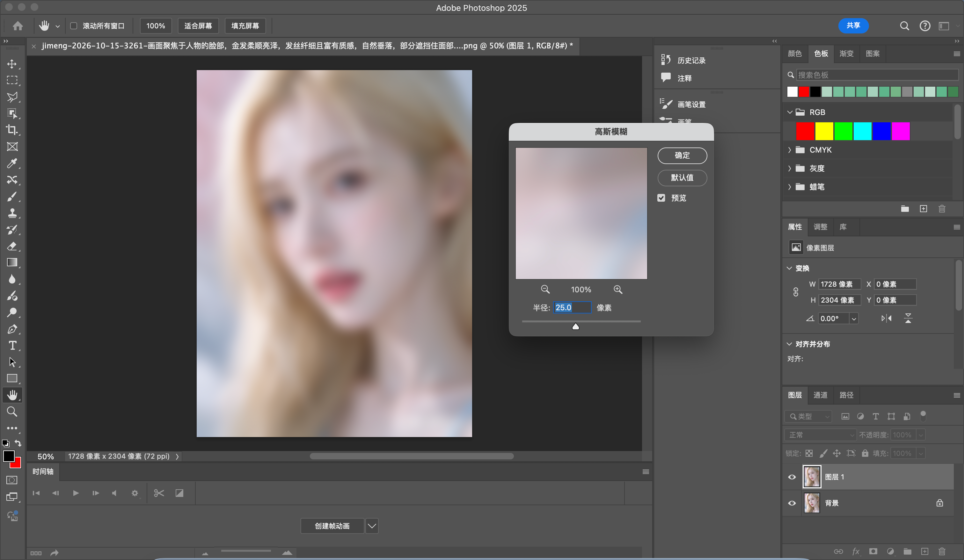Hide 图层 1 visibility eye
Image resolution: width=964 pixels, height=560 pixels.
pos(792,477)
